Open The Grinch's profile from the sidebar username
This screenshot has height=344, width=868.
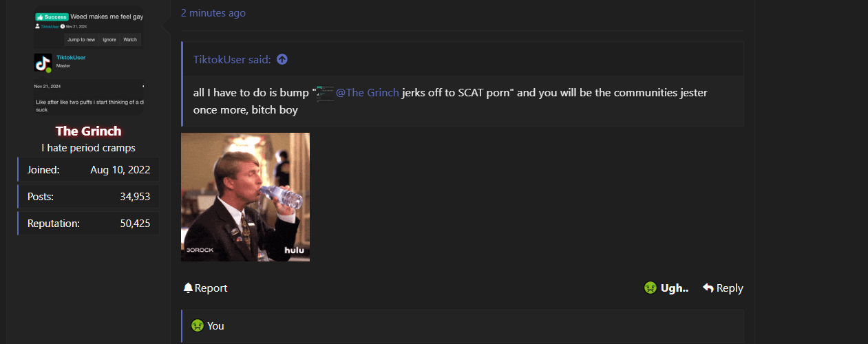click(88, 131)
